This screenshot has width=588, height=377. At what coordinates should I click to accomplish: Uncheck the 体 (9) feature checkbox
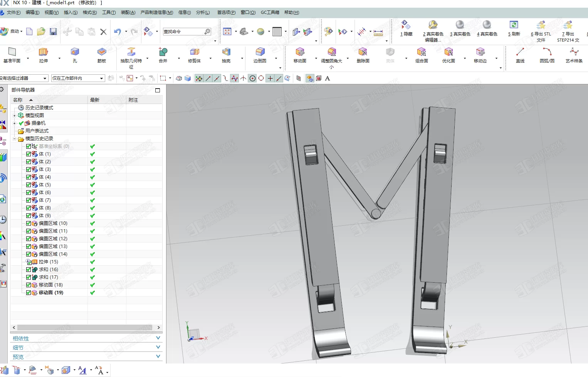click(x=29, y=216)
